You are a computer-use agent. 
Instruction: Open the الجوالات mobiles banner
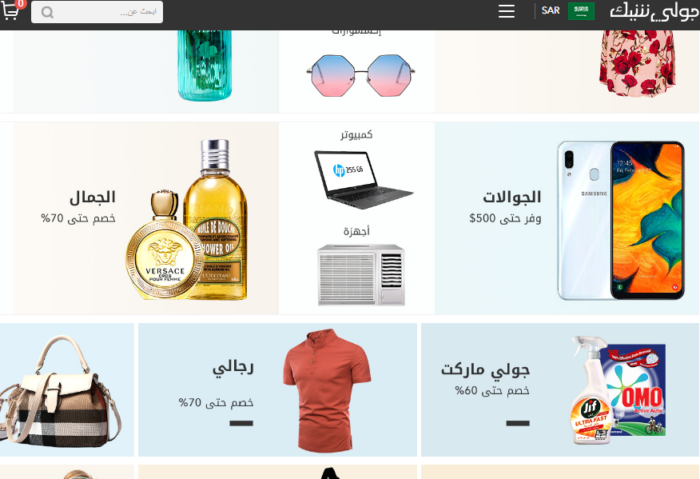coord(567,218)
